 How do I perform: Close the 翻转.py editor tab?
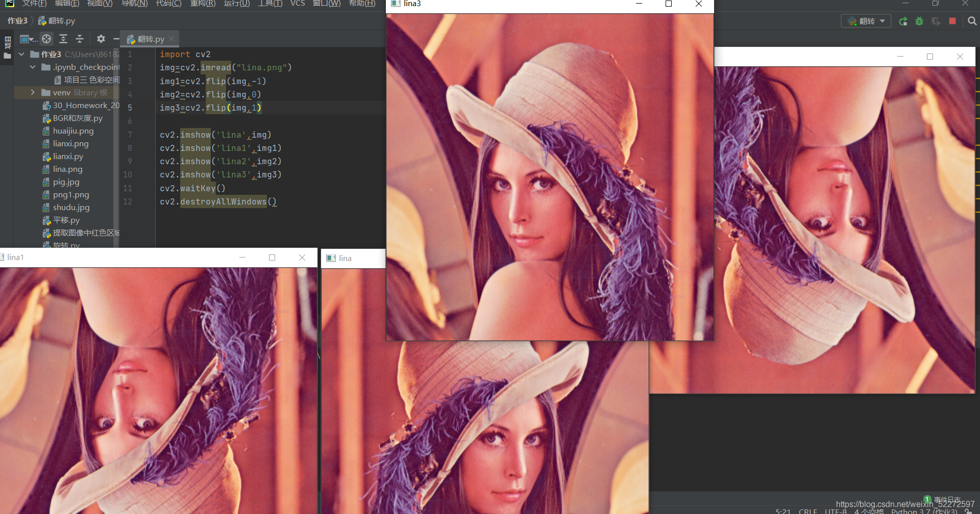pos(171,39)
